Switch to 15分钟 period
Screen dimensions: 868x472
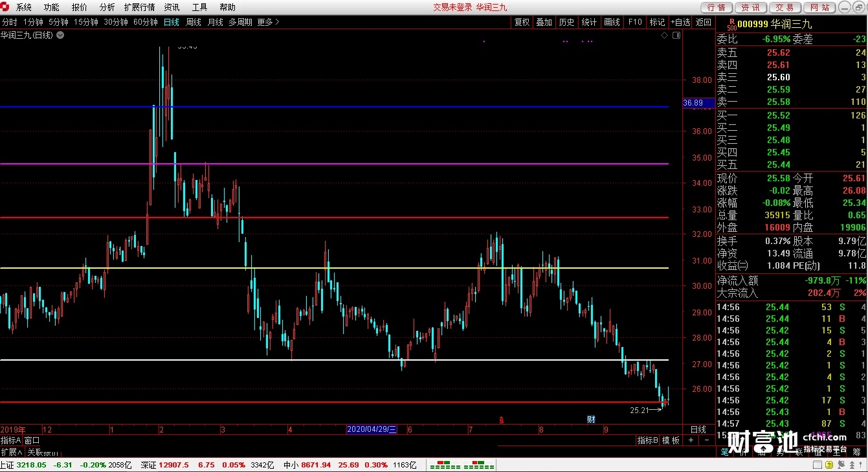(x=85, y=22)
